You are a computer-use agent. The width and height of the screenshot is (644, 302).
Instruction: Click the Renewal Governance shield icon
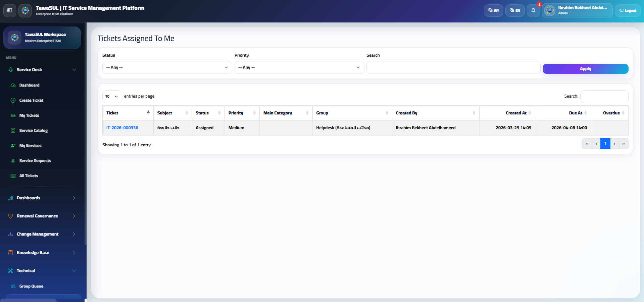10,216
